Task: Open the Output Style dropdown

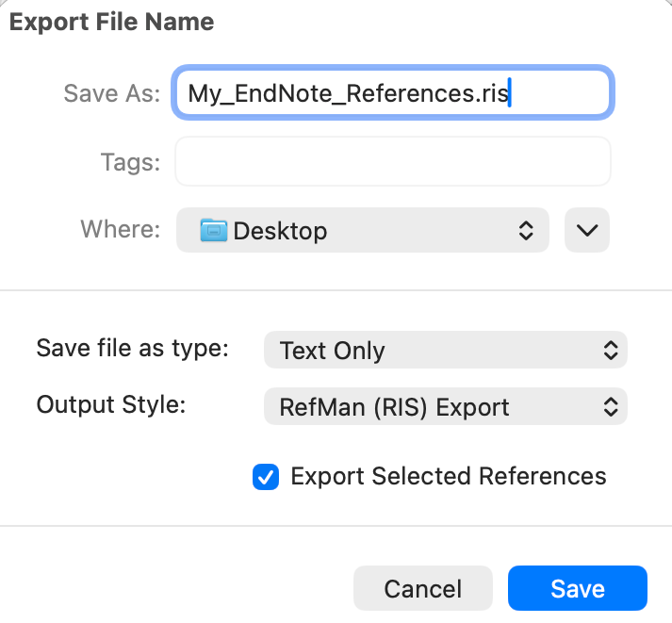Action: click(445, 407)
